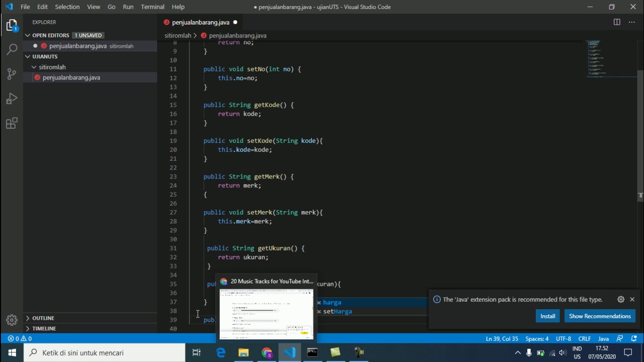Open Source Control view in activity bar
This screenshot has width=644, height=362.
[x=12, y=74]
